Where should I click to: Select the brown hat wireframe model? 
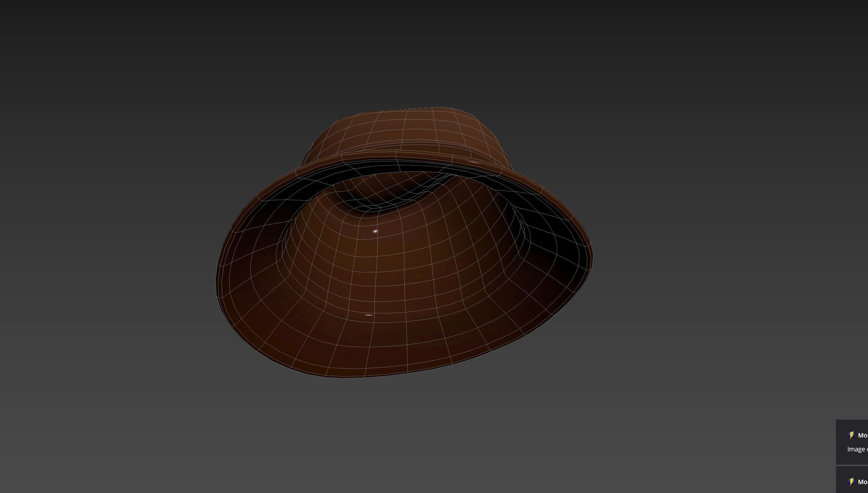click(404, 243)
